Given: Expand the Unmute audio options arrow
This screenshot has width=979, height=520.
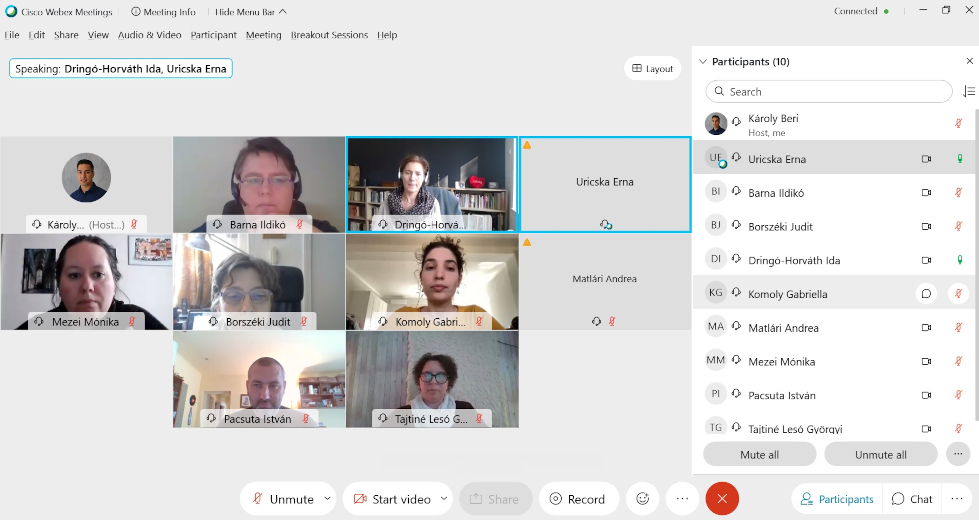Looking at the screenshot, I should [327, 499].
